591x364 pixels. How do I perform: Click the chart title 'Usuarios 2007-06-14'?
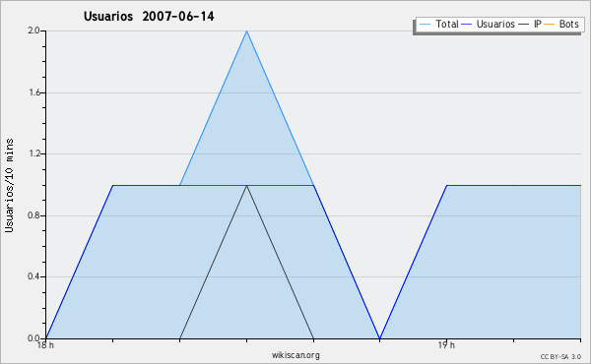pyautogui.click(x=149, y=16)
